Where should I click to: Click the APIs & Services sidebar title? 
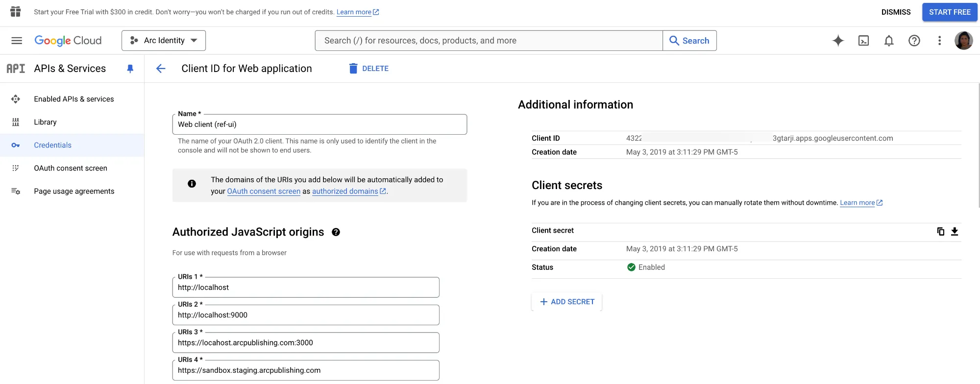(70, 69)
